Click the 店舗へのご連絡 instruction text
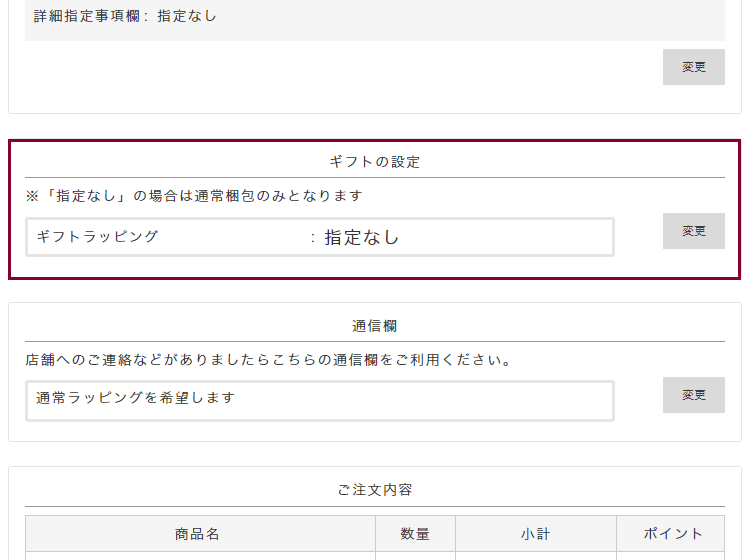The image size is (750, 560). pyautogui.click(x=268, y=360)
